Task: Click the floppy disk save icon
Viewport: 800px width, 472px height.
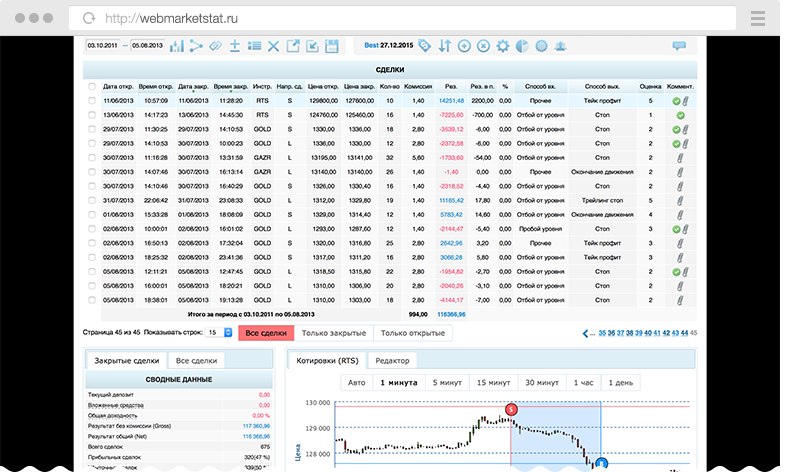Action: coord(332,46)
